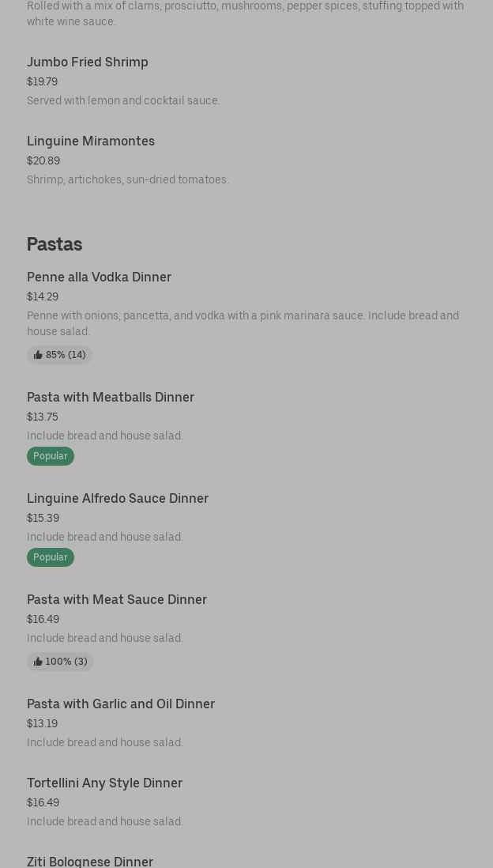Choose Pasta with Meatballs Dinner
This screenshot has width=493, height=868.
pyautogui.click(x=111, y=397)
